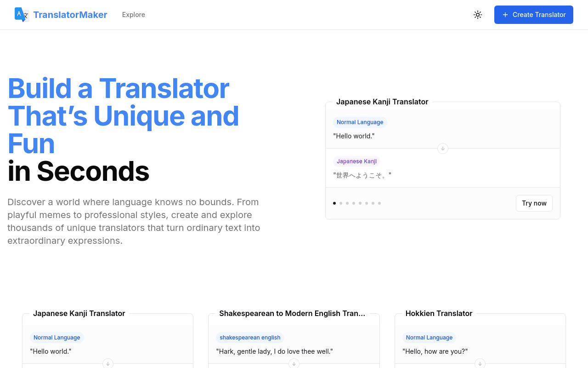588x368 pixels.
Task: Click down-arrow icon in Hokkien card
Action: [480, 363]
